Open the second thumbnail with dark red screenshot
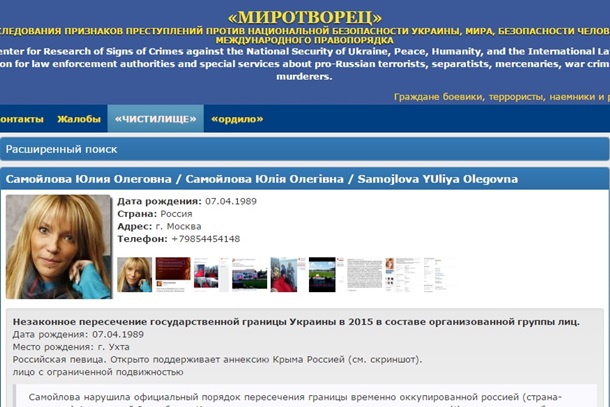This screenshot has width=610, height=407. pos(173,274)
